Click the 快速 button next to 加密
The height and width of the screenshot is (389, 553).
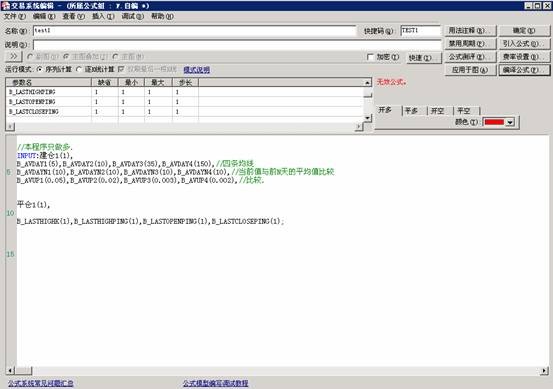[x=424, y=57]
